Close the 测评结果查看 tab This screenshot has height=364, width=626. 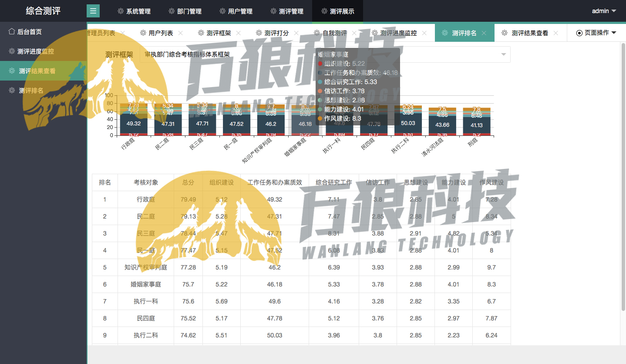click(x=556, y=33)
